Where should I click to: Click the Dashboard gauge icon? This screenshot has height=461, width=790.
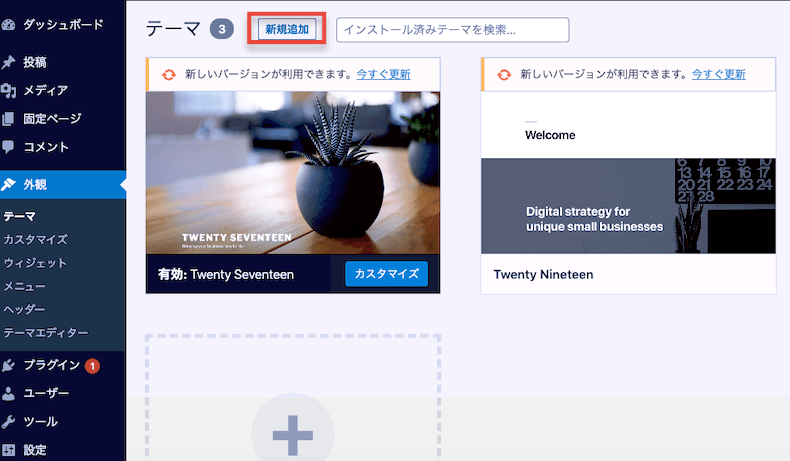[8, 25]
